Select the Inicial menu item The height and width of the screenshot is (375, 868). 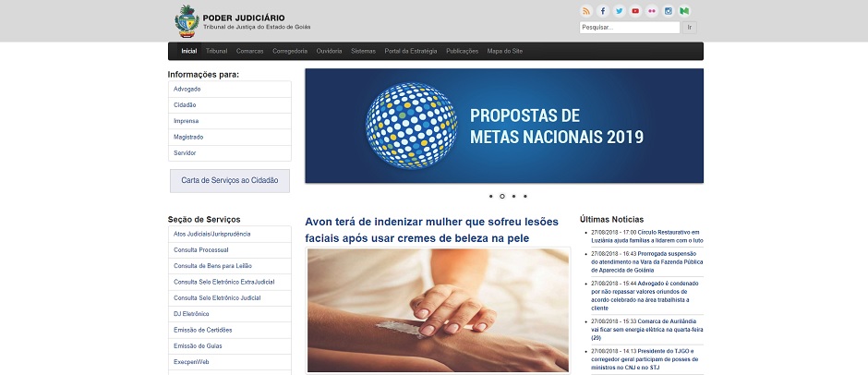click(188, 51)
